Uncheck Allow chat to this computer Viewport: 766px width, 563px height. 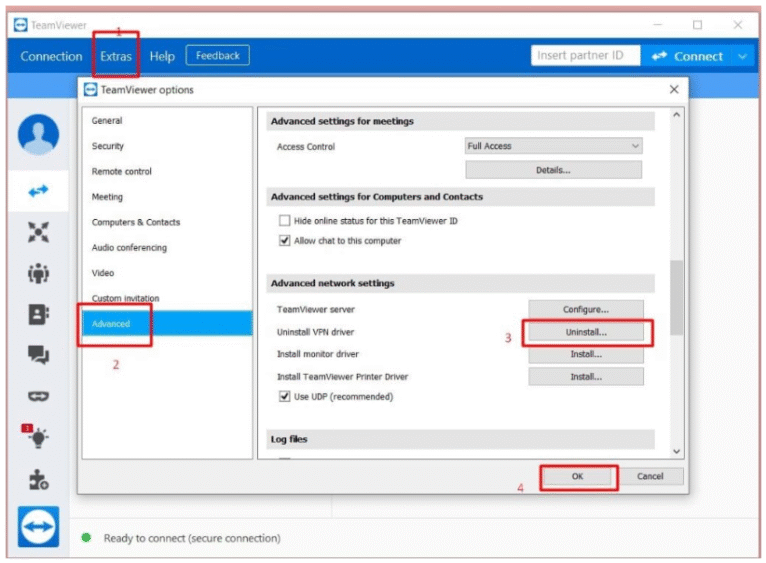(x=284, y=240)
